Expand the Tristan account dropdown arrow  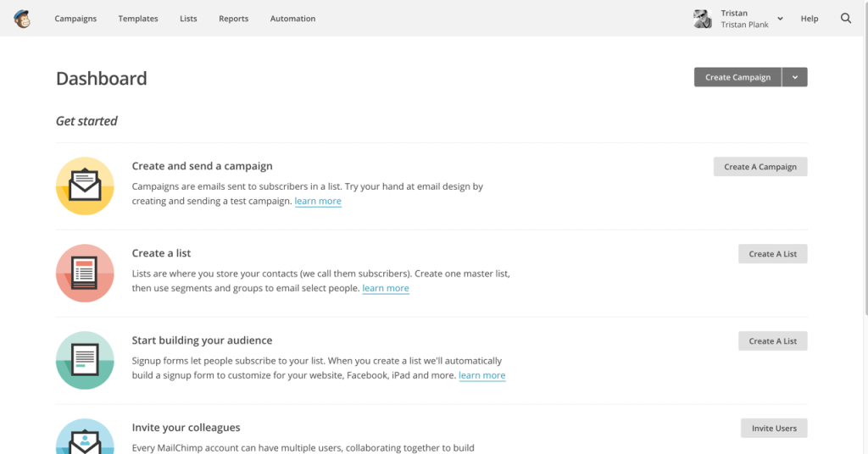pos(780,19)
